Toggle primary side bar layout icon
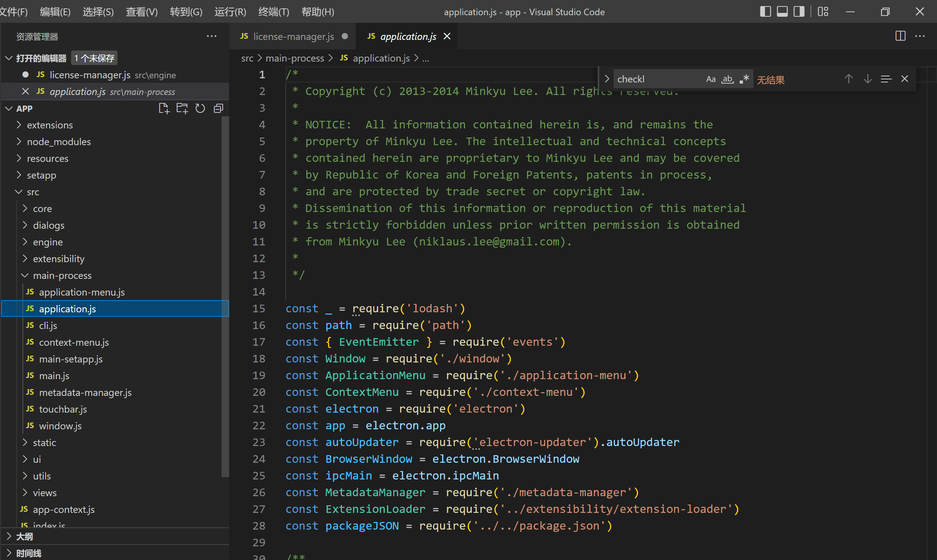Viewport: 937px width, 560px height. pos(765,12)
